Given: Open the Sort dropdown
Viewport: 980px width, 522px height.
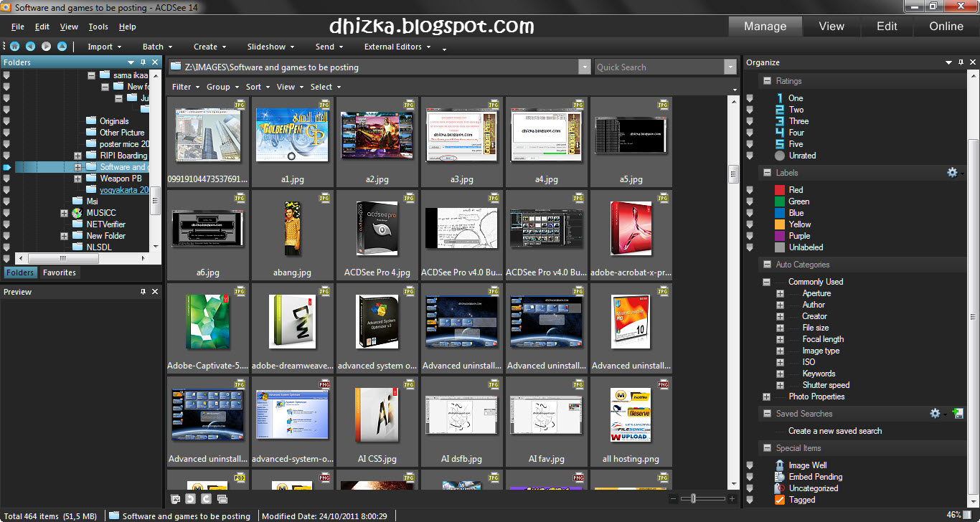Looking at the screenshot, I should 257,87.
